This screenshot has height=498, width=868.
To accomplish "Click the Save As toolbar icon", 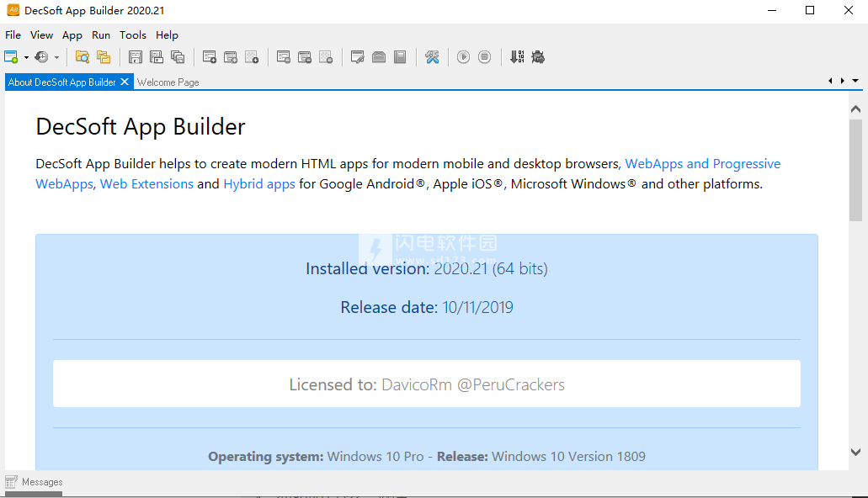I will (x=157, y=57).
